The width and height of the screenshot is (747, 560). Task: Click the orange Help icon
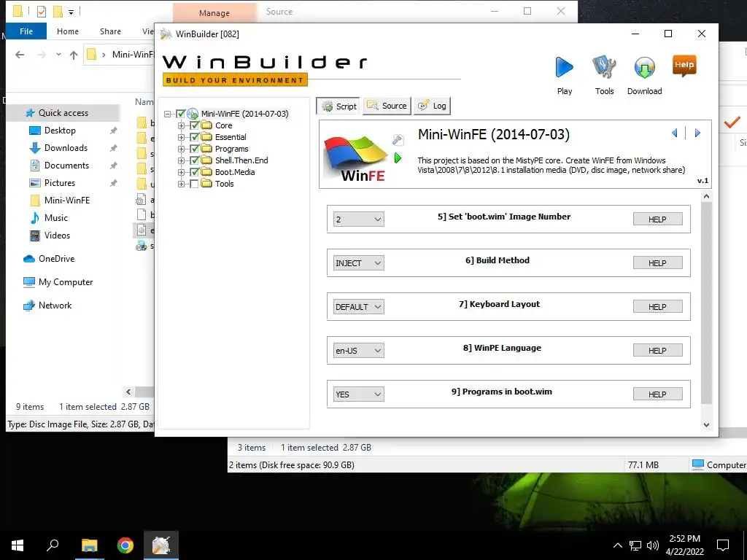684,66
